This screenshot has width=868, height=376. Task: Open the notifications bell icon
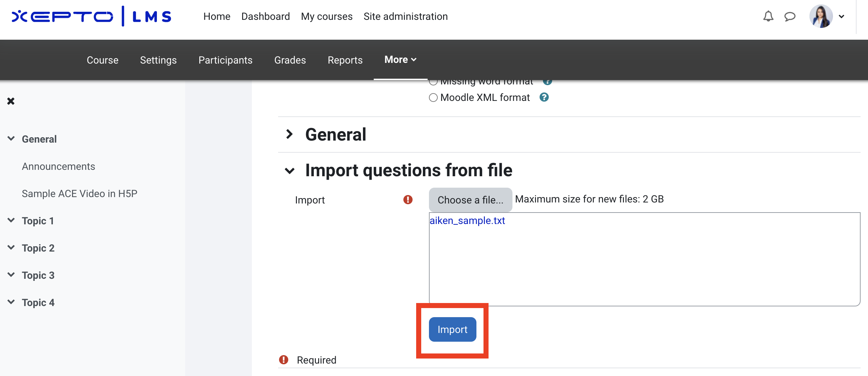(x=768, y=16)
